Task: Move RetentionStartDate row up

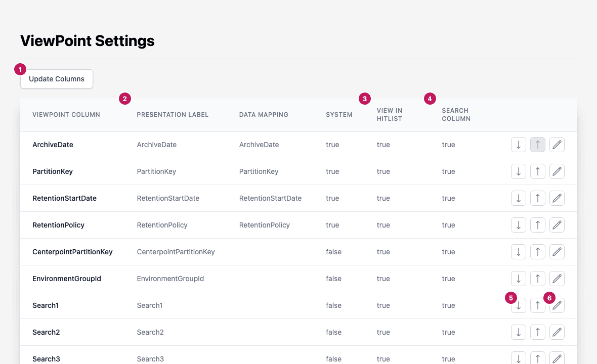Action: tap(538, 198)
